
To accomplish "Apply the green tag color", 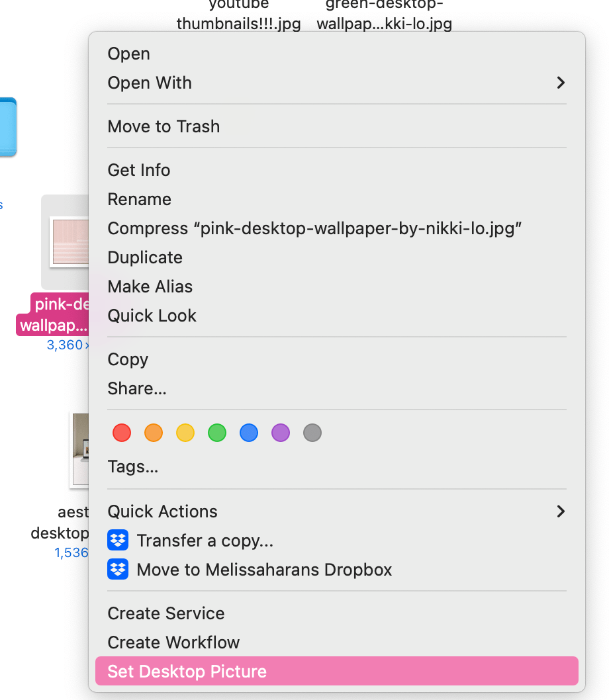I will [x=216, y=433].
